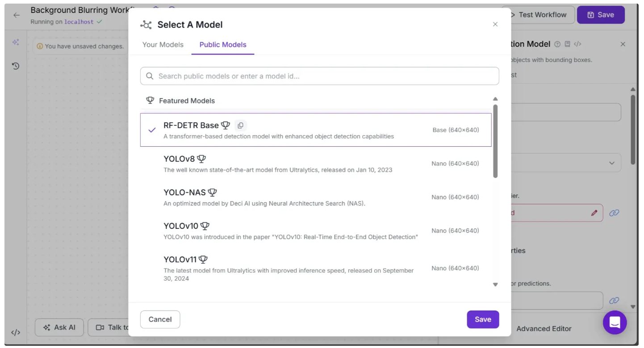Click Nano (640×640) size on YOLOv10 row
The image size is (644, 348).
click(455, 230)
